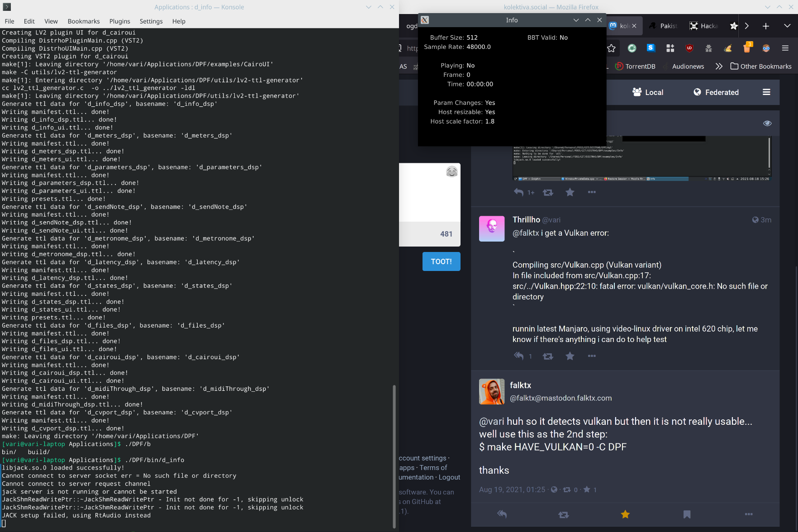Toggle the favourite star on falktx's post
The image size is (798, 532).
coord(625,514)
